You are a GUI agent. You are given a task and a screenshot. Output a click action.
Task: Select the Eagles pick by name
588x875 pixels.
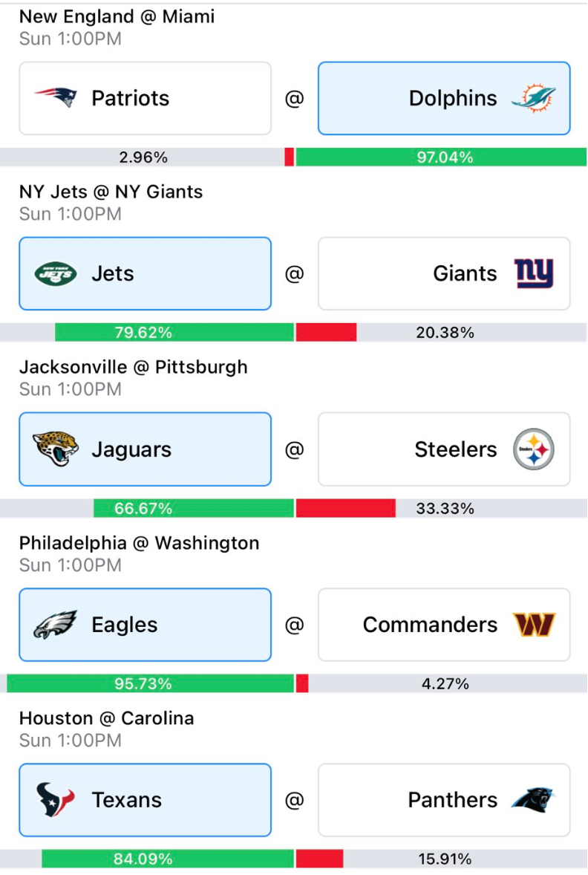(x=125, y=625)
